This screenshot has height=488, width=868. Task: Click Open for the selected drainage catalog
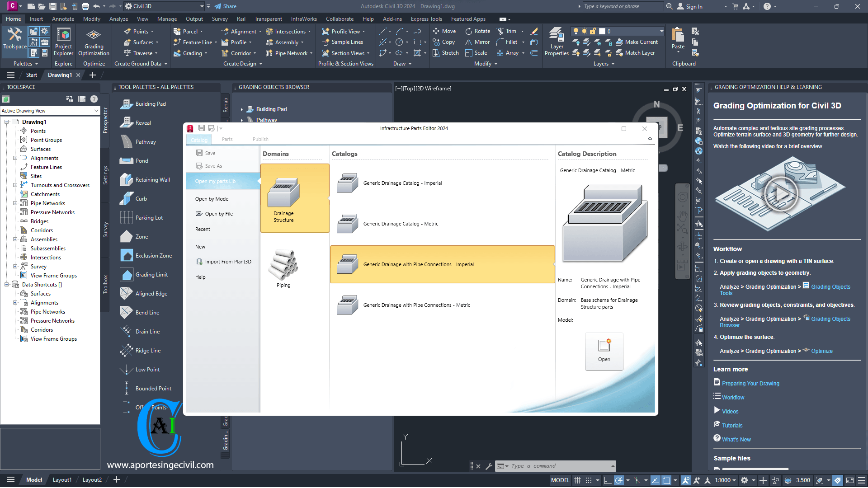(x=604, y=352)
